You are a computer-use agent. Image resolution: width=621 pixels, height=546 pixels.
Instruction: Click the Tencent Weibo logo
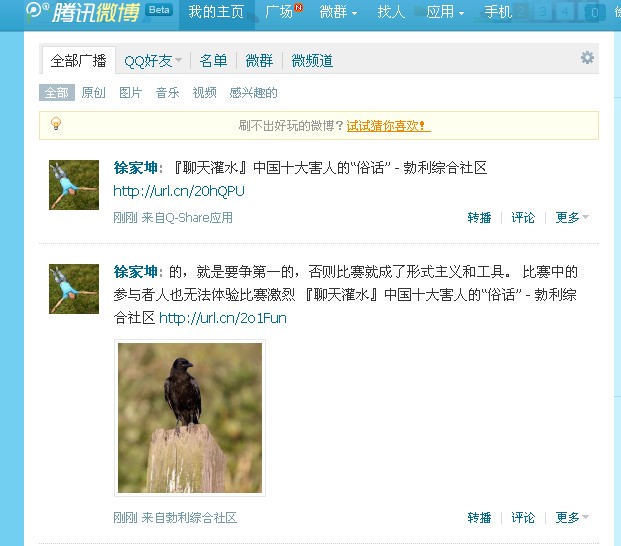coord(83,12)
